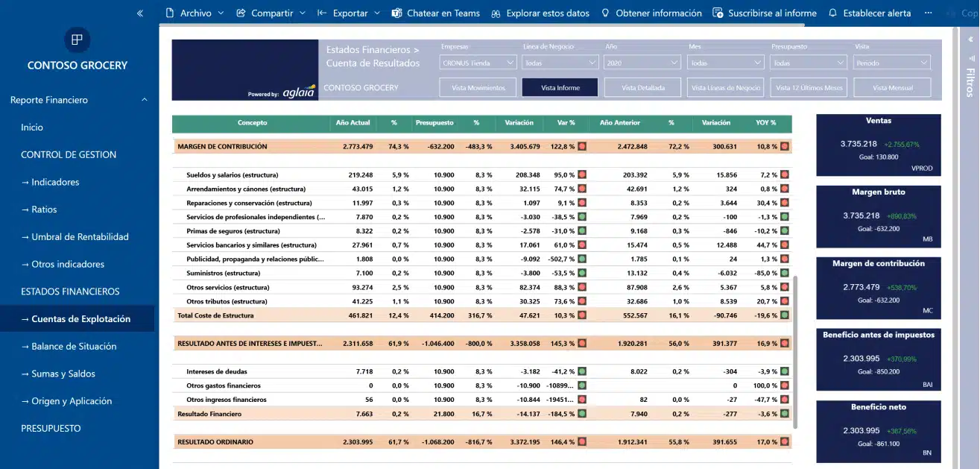Expand the Filtros pane with the chevron
This screenshot has height=469, width=980.
pos(970,39)
